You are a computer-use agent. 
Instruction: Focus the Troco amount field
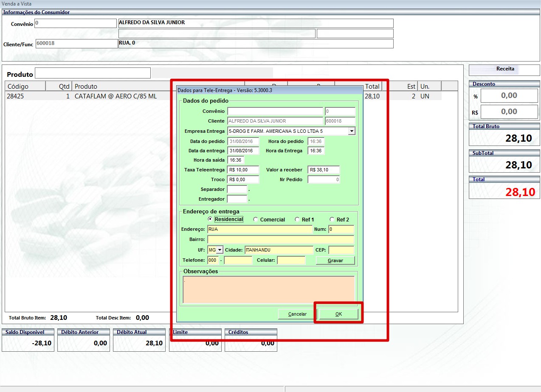click(243, 179)
